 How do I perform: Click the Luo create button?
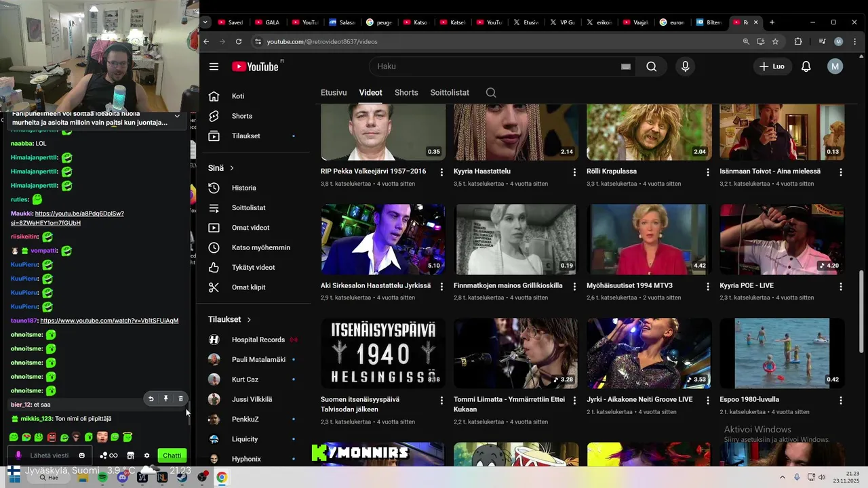point(772,66)
